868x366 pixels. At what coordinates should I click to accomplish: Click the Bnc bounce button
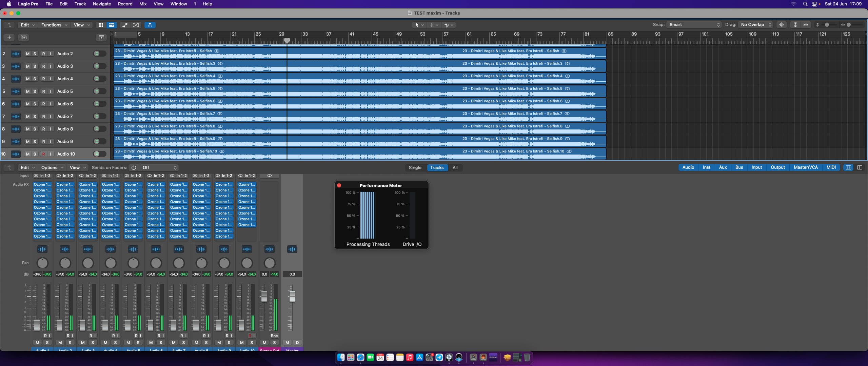point(274,336)
